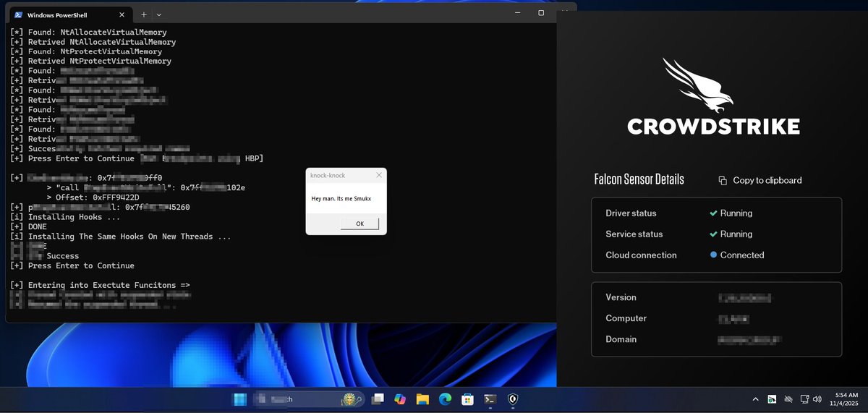This screenshot has width=868, height=413.
Task: Click OK in the knock-knock dialog
Action: tap(359, 223)
